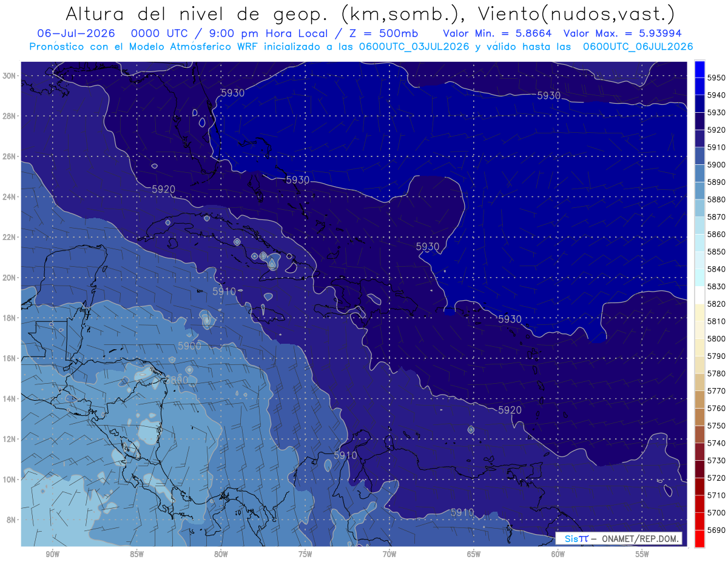Click the '5940' color scale value
Screen dimensions: 728x562
[x=716, y=95]
